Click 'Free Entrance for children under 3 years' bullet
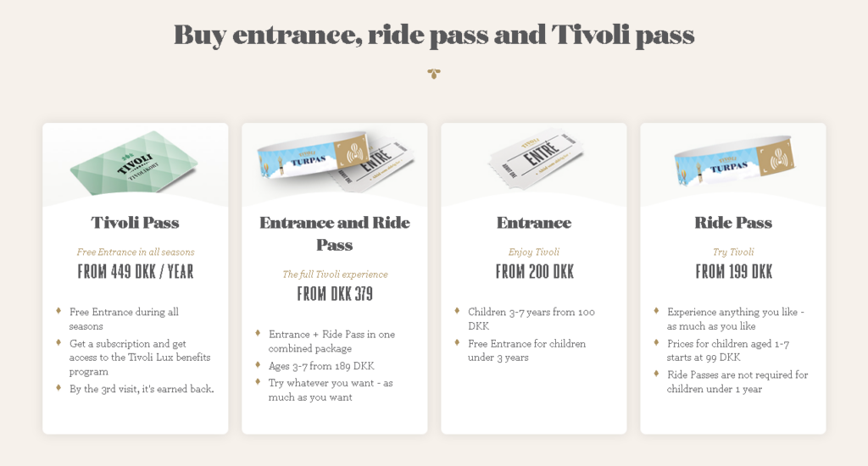Viewport: 868px width, 466px height. tap(526, 350)
